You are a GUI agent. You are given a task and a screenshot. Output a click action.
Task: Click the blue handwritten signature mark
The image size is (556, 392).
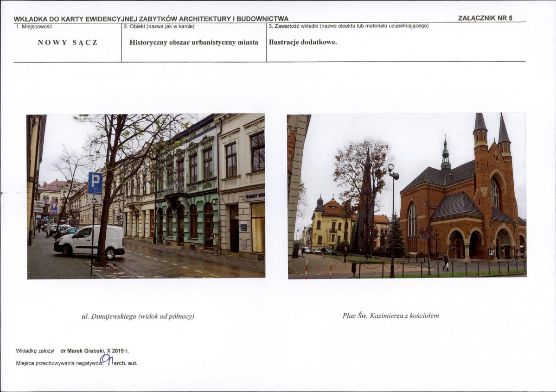107,360
